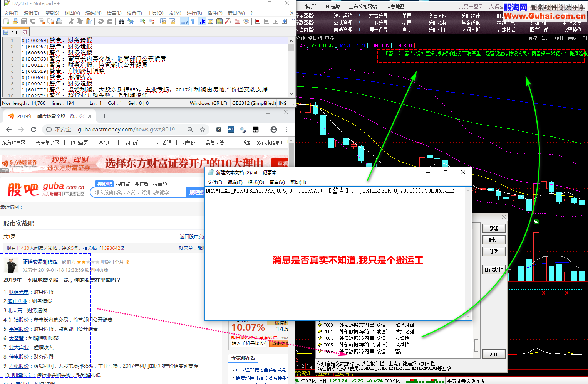
Task: Toggle indent guide in Notepad++ toolbar
Action: (x=202, y=21)
